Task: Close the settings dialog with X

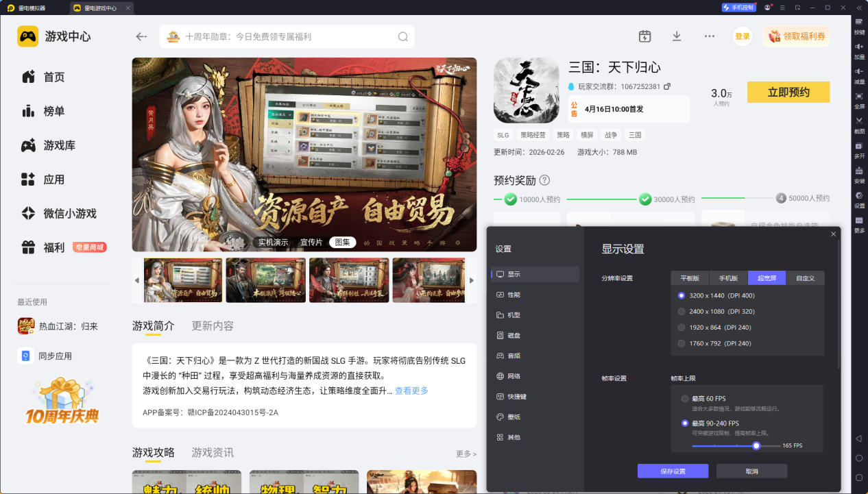Action: pyautogui.click(x=833, y=234)
